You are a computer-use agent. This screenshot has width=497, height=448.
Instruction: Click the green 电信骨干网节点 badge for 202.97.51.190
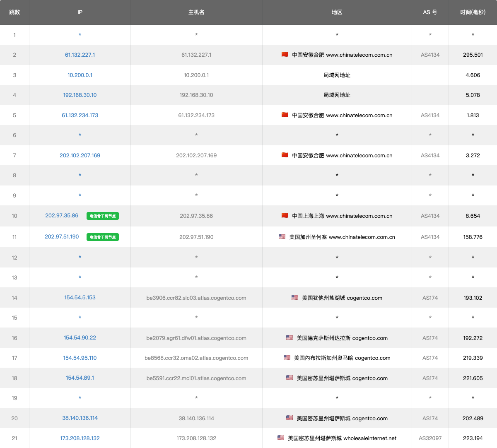point(103,237)
